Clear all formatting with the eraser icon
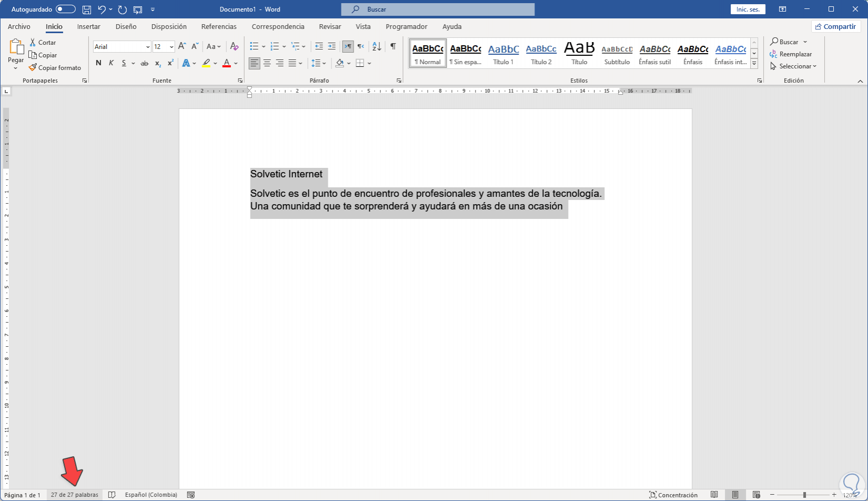 click(x=235, y=46)
